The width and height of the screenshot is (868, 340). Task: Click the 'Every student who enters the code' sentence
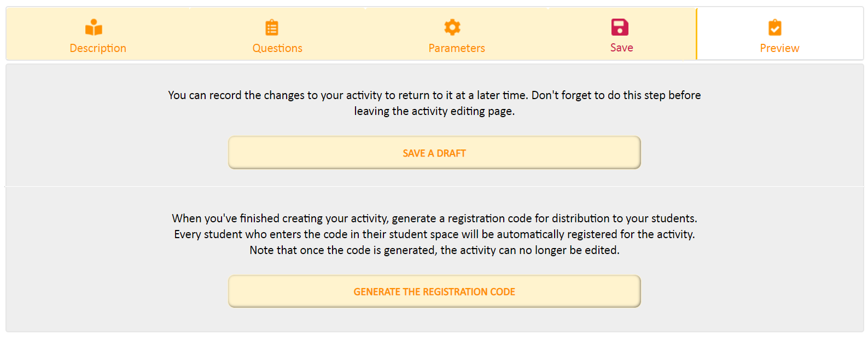tap(434, 234)
